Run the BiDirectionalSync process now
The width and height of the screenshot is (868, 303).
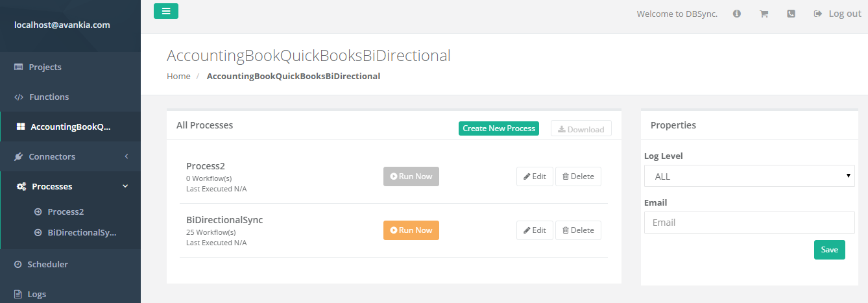[x=411, y=230]
